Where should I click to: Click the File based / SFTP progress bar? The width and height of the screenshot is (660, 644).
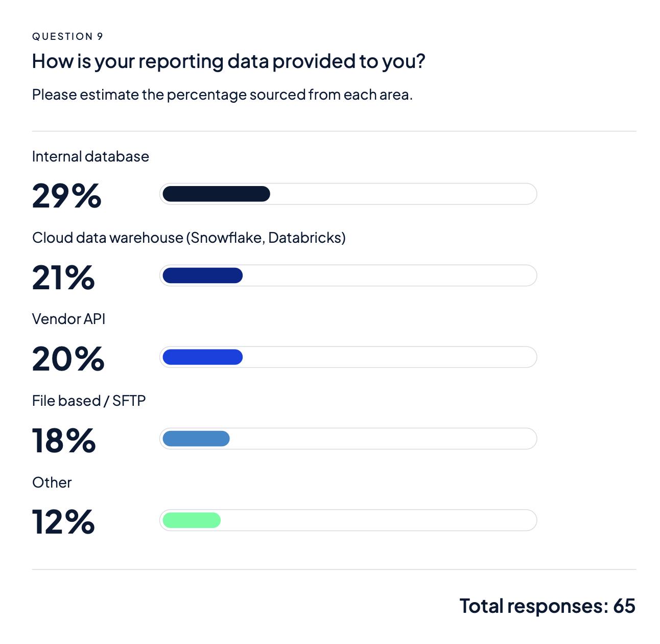[x=196, y=439]
